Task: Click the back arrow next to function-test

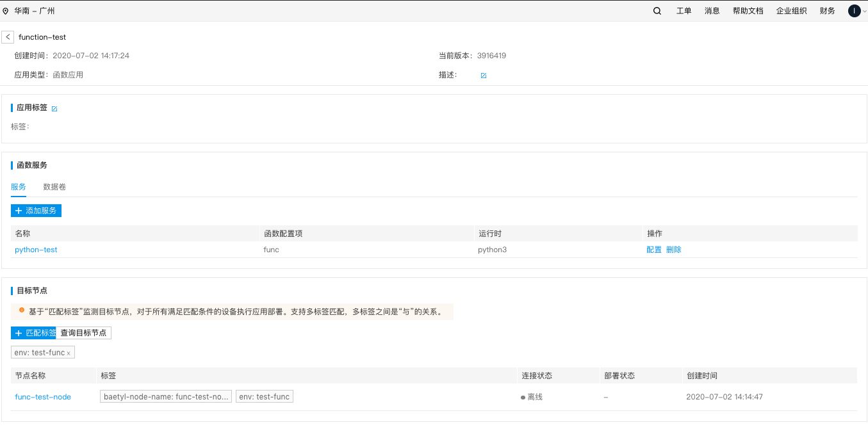Action: [8, 37]
